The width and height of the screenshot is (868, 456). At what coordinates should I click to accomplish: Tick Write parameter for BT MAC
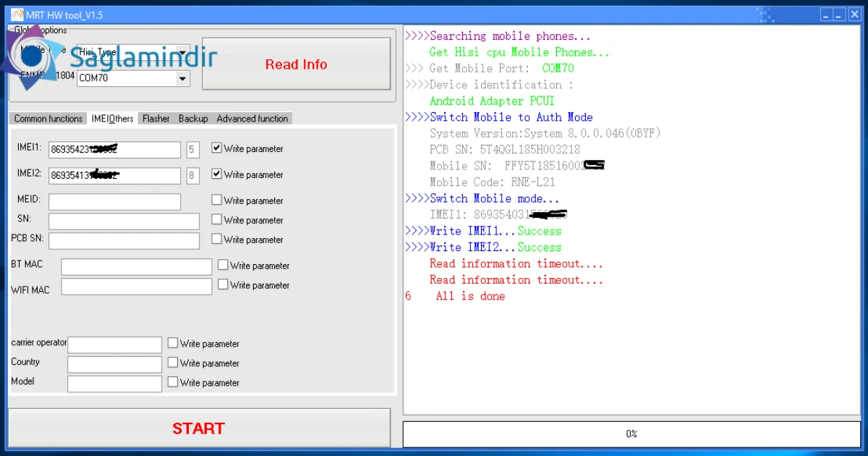223,266
